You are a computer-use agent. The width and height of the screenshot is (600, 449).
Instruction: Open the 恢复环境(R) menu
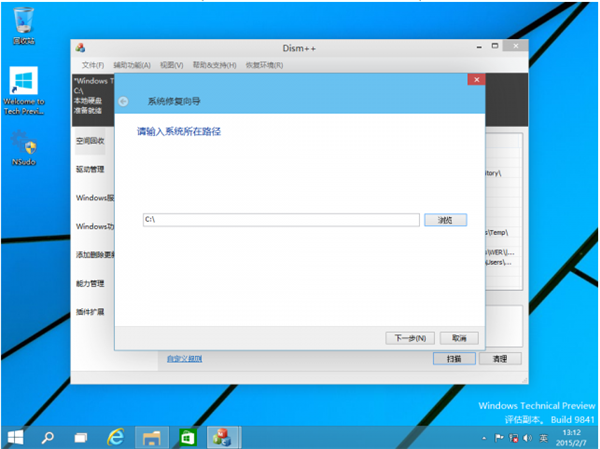pyautogui.click(x=264, y=65)
